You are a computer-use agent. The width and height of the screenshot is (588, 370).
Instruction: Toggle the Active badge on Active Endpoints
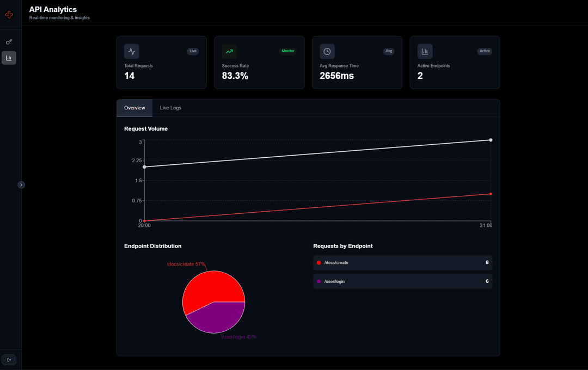485,51
